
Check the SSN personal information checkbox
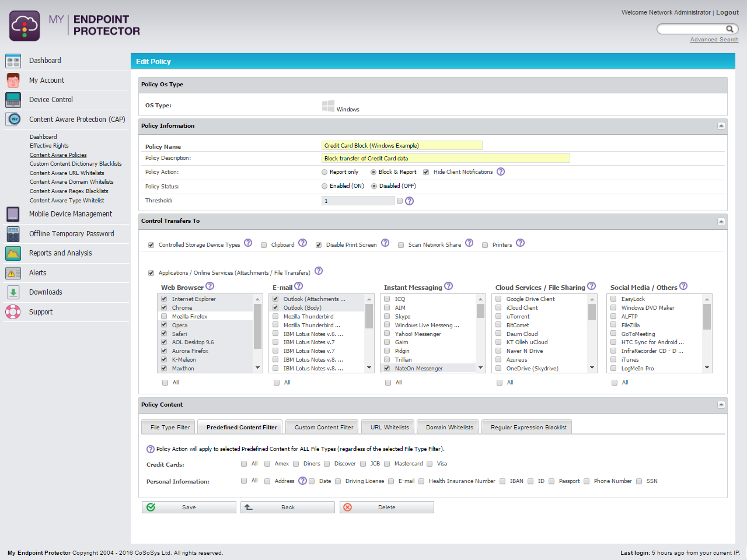[639, 481]
